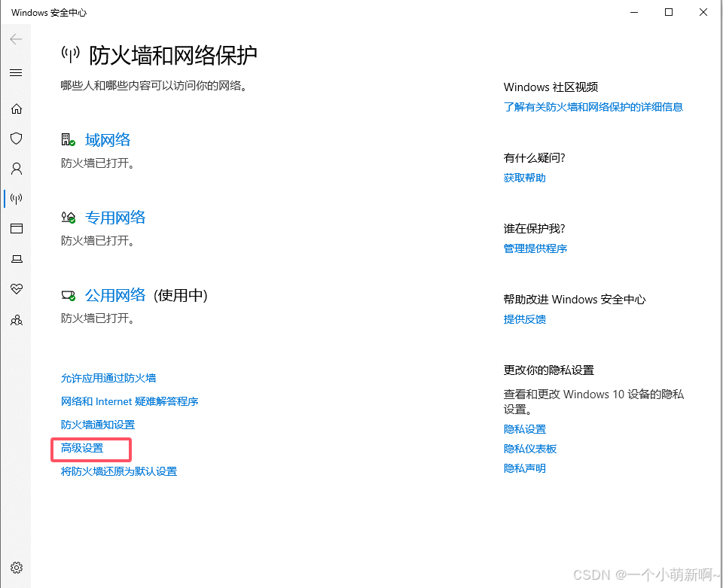723x588 pixels.
Task: Open Virus & threat protection shield icon
Action: coord(16,139)
